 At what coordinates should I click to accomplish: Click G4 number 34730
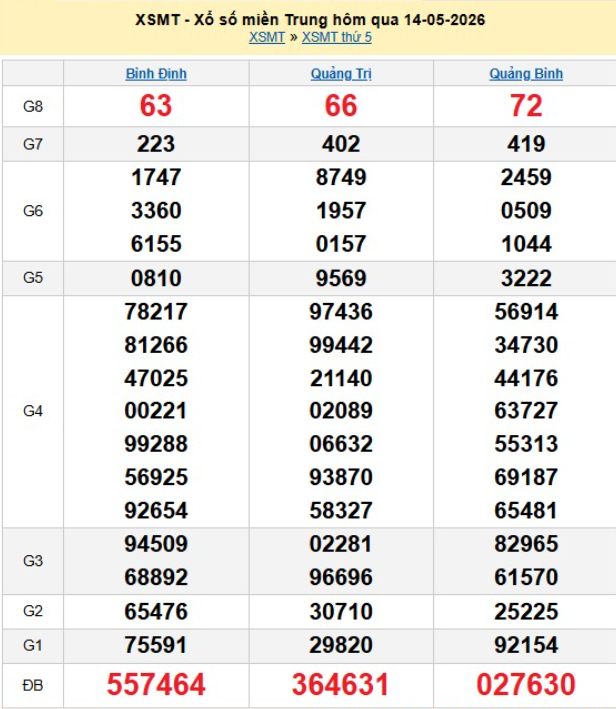pyautogui.click(x=526, y=345)
